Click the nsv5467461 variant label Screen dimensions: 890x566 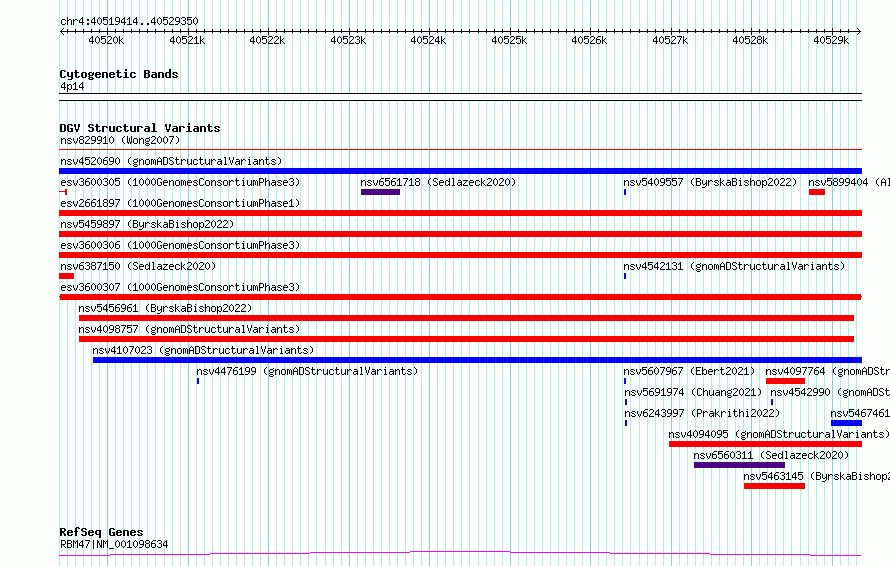tap(859, 413)
